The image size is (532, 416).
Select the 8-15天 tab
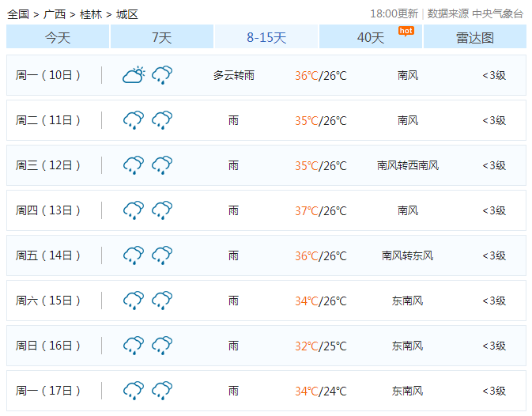click(266, 36)
